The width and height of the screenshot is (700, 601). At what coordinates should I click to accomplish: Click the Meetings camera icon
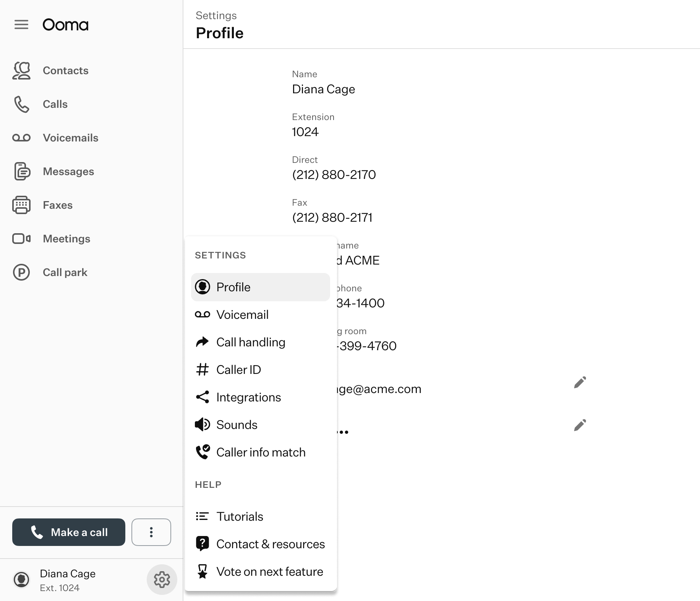pyautogui.click(x=21, y=239)
